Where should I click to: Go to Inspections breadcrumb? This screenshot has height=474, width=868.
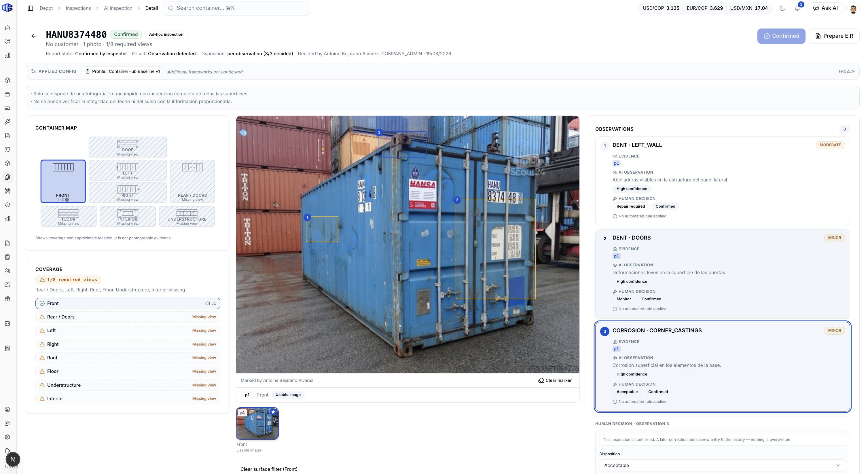[x=78, y=8]
